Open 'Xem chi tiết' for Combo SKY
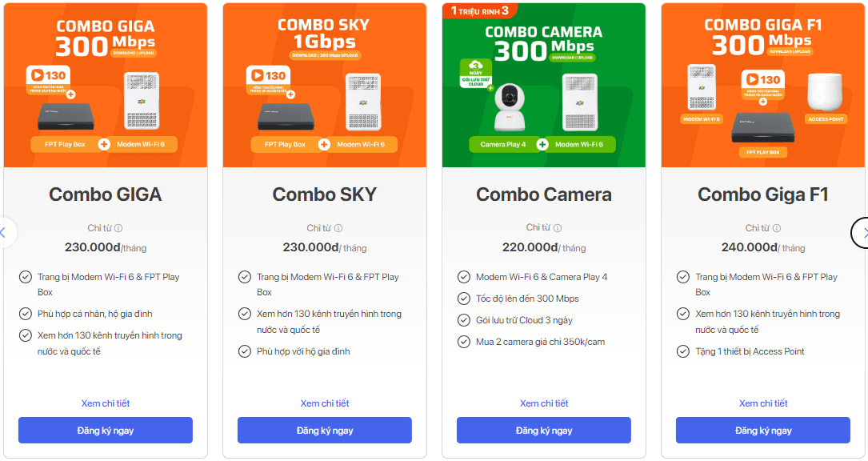The height and width of the screenshot is (461, 868). tap(324, 403)
